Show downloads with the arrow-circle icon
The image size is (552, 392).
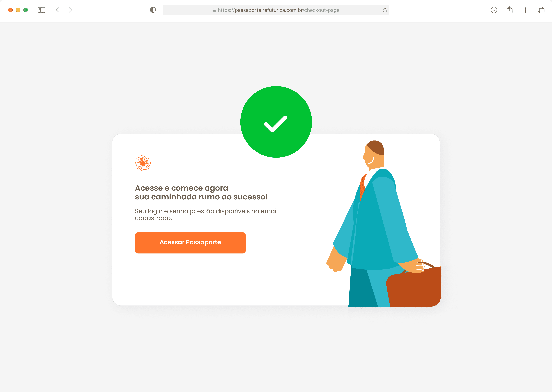coord(494,10)
